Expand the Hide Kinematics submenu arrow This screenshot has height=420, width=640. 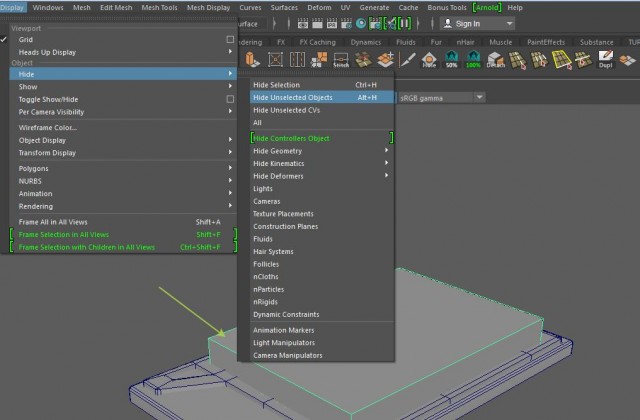point(386,163)
